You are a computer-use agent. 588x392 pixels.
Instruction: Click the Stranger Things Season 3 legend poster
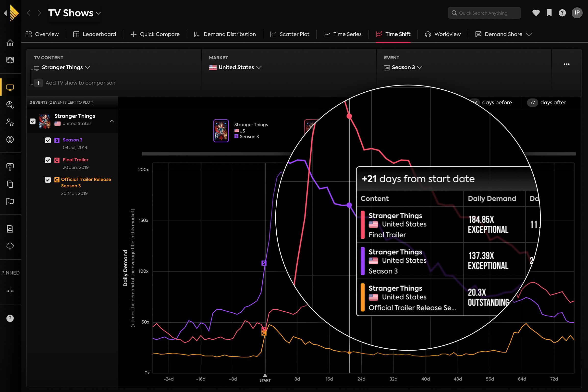pos(221,131)
